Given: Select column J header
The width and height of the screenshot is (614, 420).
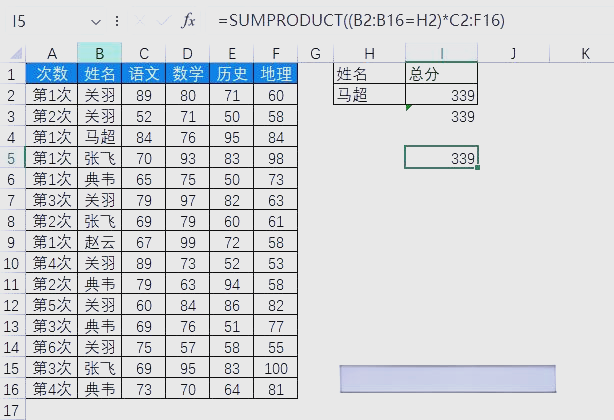Looking at the screenshot, I should coord(513,53).
